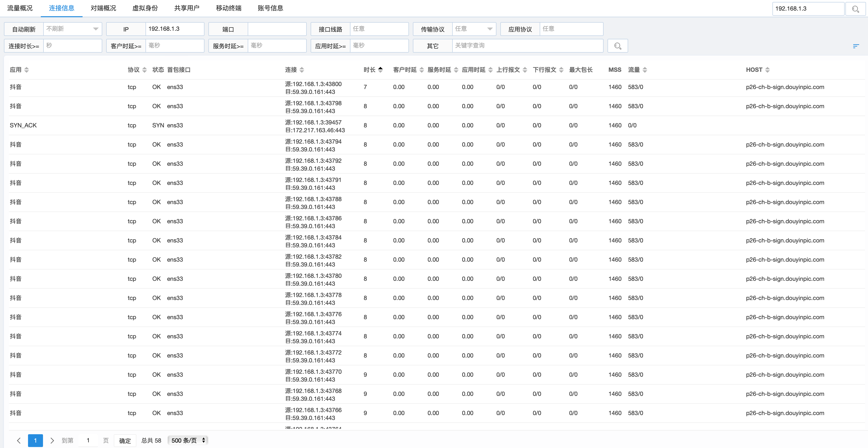Sort by 协议 column arrows

point(145,70)
